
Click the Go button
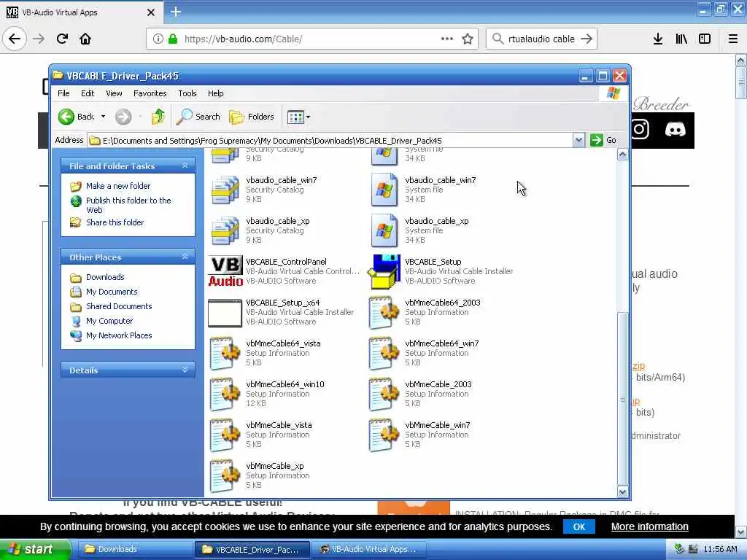(x=603, y=140)
